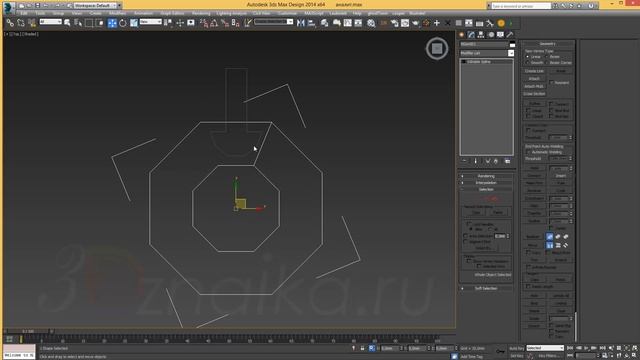Click the time slider handle
Image resolution: width=640 pixels, height=360 pixels.
28,331
